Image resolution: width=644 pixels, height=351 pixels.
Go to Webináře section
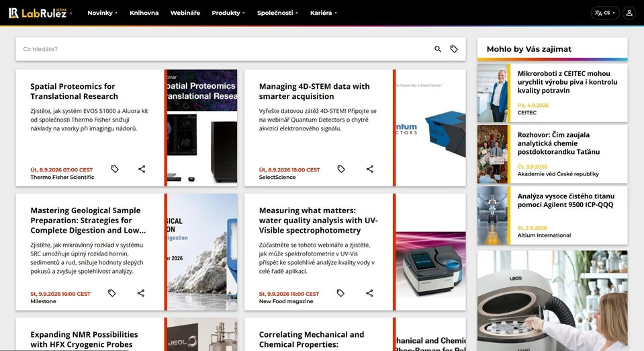(185, 13)
